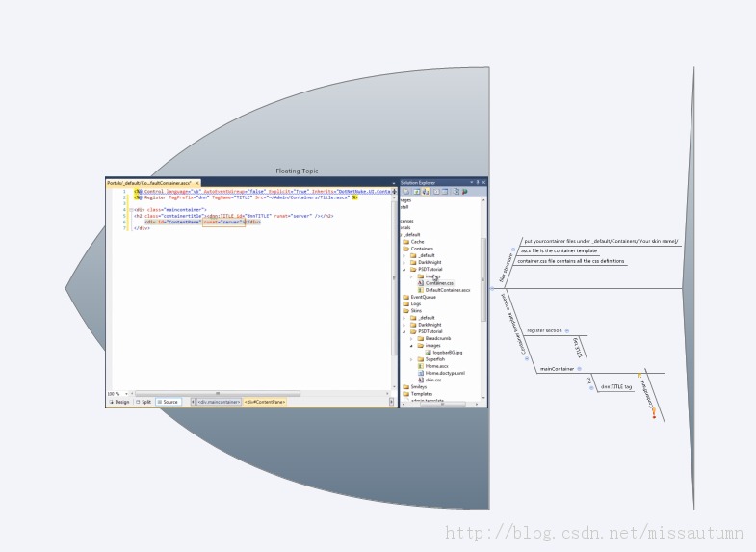The image size is (756, 552).
Task: Select the Containers folder in Solution Explorer
Action: [x=422, y=249]
